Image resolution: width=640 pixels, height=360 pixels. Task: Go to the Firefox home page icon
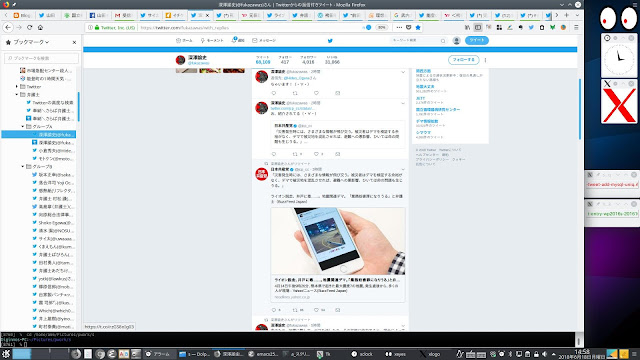click(40, 27)
